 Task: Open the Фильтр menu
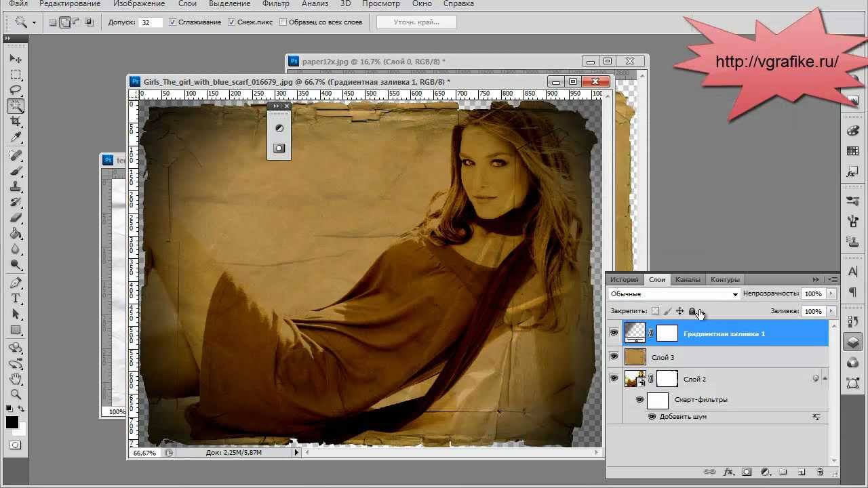click(275, 4)
